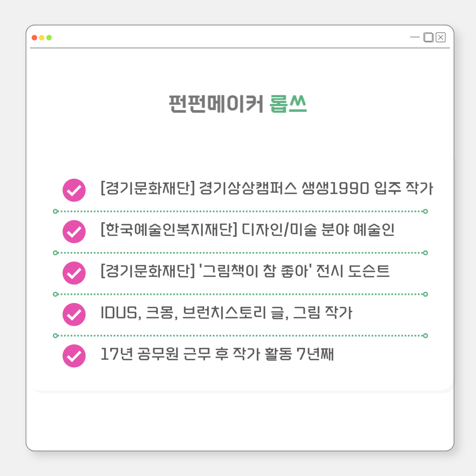Toggle the check beside 경기상상캠퍼스 생생1990 입주 작가
Screen dimensions: 476x476
pos(74,190)
